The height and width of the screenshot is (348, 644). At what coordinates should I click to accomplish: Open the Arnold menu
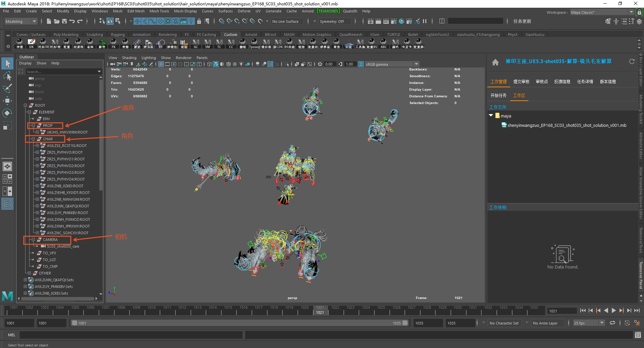pyautogui.click(x=307, y=11)
